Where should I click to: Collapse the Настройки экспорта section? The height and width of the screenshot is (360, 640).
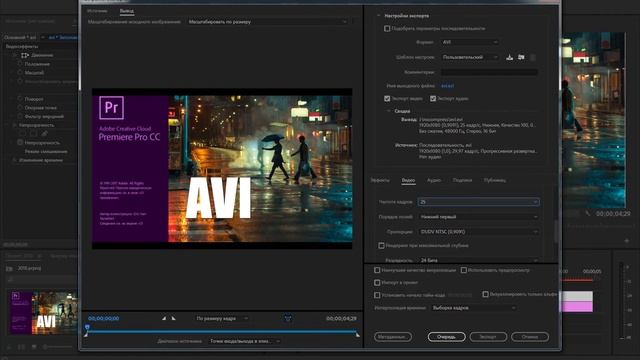[378, 16]
